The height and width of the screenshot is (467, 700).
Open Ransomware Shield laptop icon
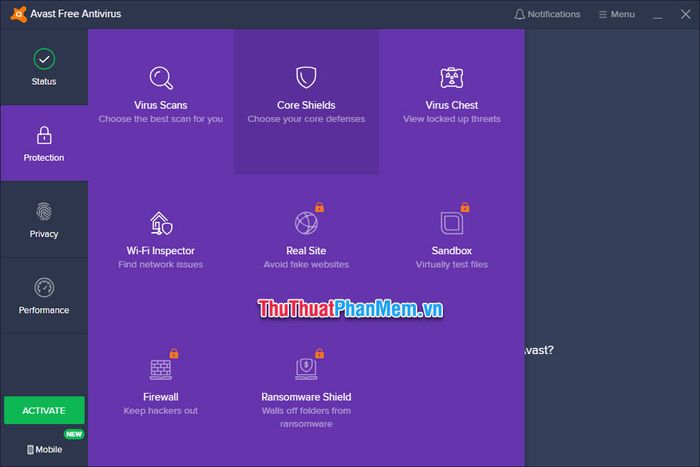click(306, 369)
